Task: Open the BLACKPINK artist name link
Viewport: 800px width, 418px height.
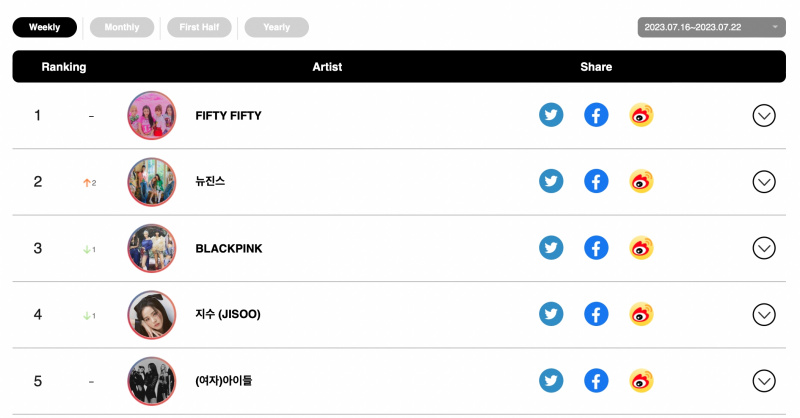Action: coord(229,249)
